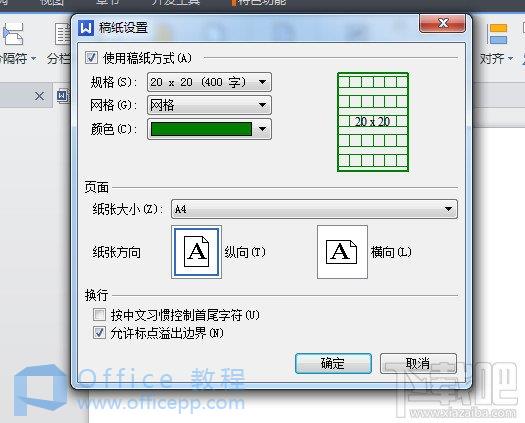Click the 确定 button
525x423 pixels.
pos(333,363)
